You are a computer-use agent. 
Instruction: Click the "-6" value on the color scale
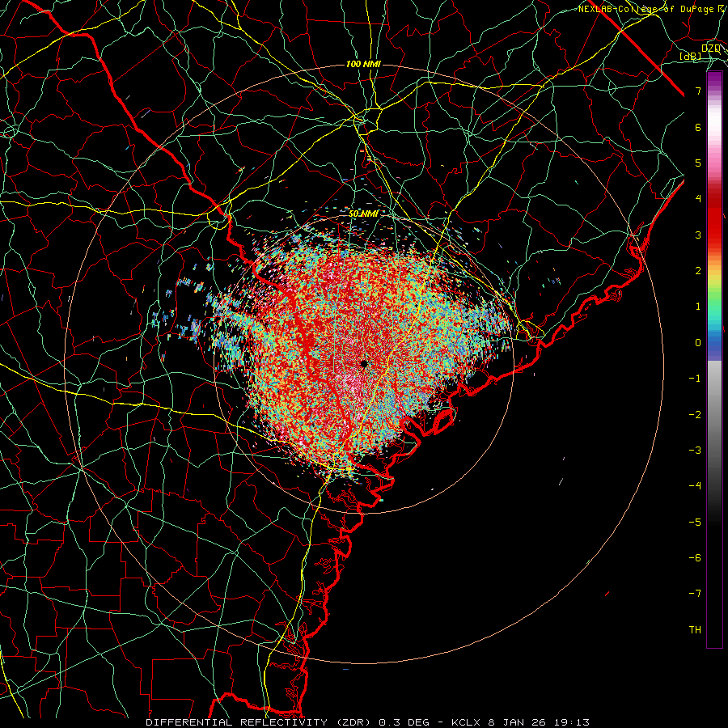695,558
